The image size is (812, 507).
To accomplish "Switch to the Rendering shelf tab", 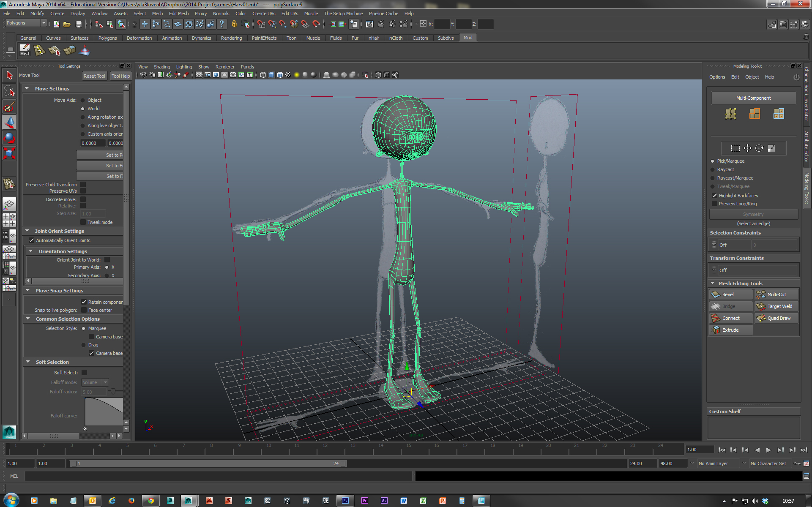I will tap(231, 38).
